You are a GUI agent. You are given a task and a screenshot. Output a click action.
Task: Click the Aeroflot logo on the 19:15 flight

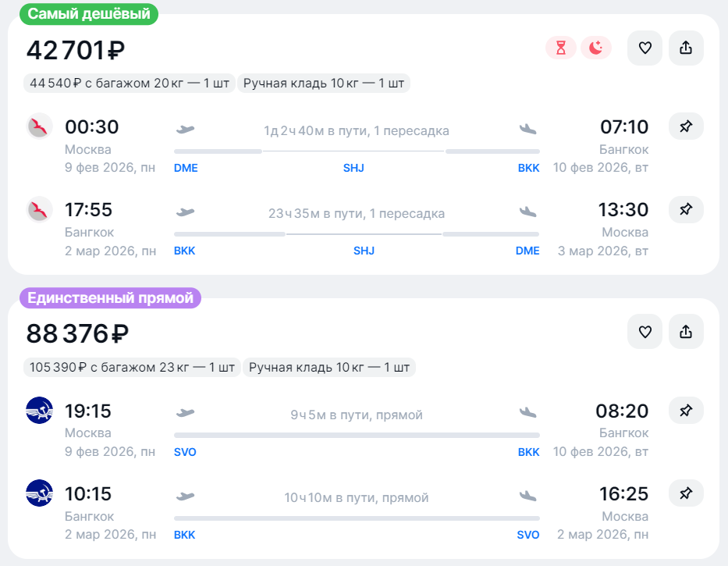pyautogui.click(x=39, y=410)
